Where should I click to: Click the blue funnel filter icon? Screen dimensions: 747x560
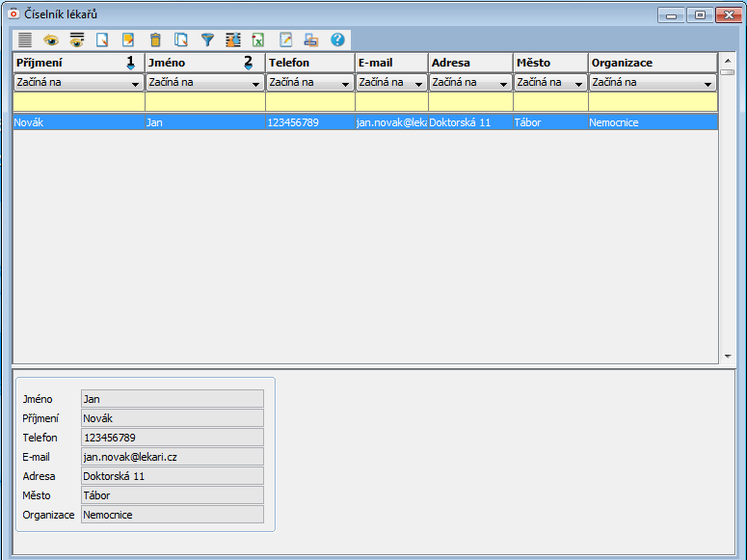click(207, 40)
